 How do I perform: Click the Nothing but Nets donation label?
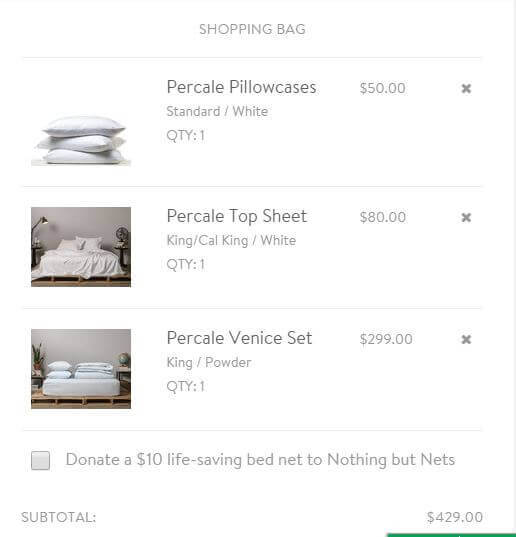(x=260, y=460)
